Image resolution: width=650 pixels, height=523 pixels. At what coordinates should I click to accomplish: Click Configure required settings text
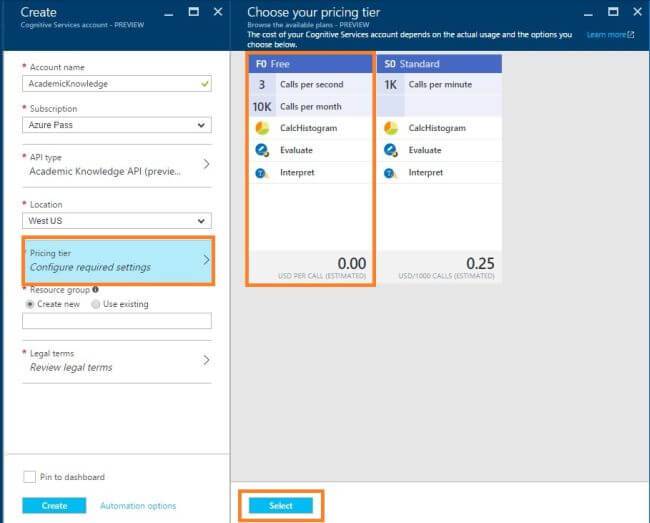coord(90,267)
